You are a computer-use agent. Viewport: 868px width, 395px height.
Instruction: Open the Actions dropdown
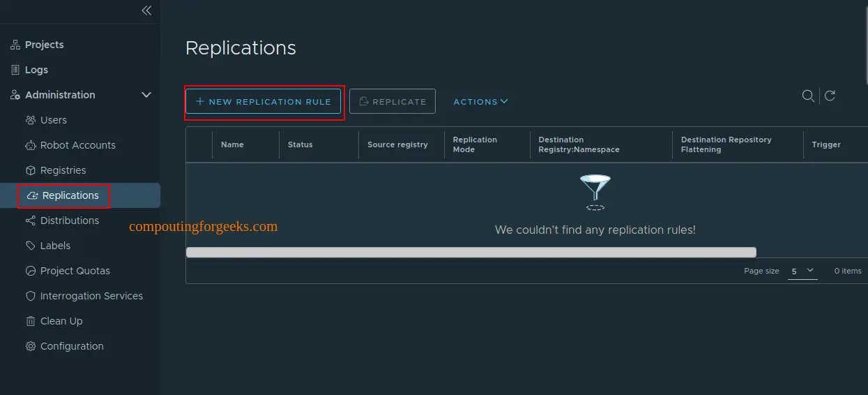480,102
